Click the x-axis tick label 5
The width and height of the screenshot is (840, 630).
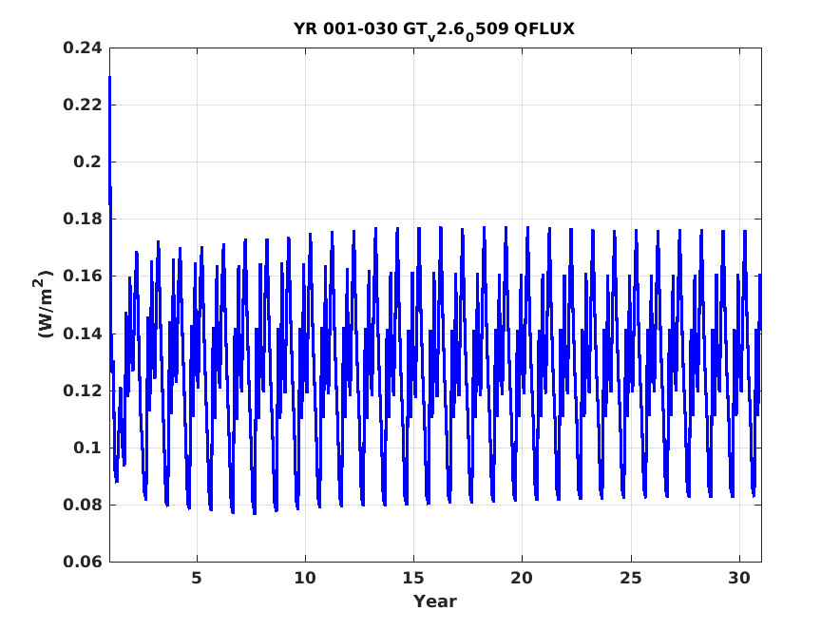[x=197, y=578]
